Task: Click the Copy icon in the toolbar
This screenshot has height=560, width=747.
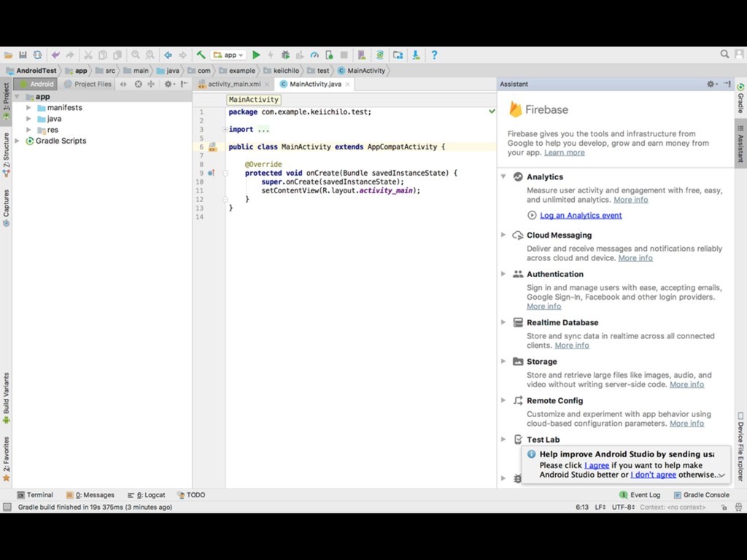Action: click(x=102, y=55)
